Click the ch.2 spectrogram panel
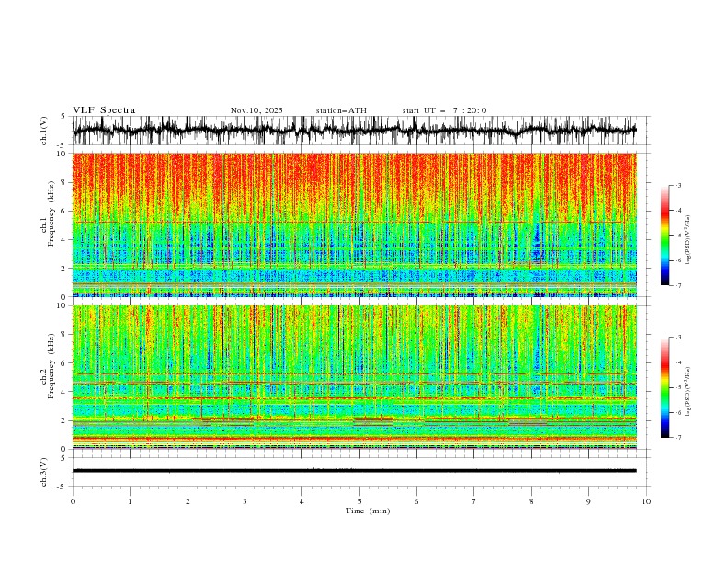The height and width of the screenshot is (563, 728). [354, 377]
